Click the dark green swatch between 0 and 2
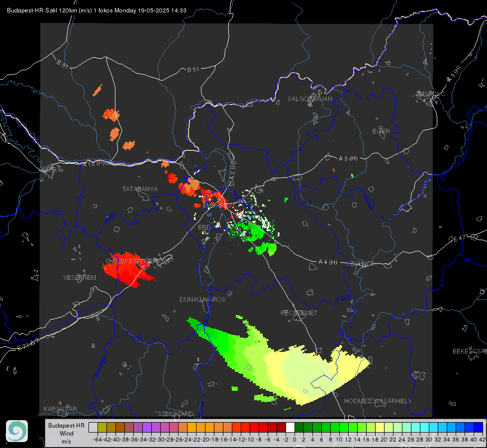The width and height of the screenshot is (487, 448). coord(299,428)
